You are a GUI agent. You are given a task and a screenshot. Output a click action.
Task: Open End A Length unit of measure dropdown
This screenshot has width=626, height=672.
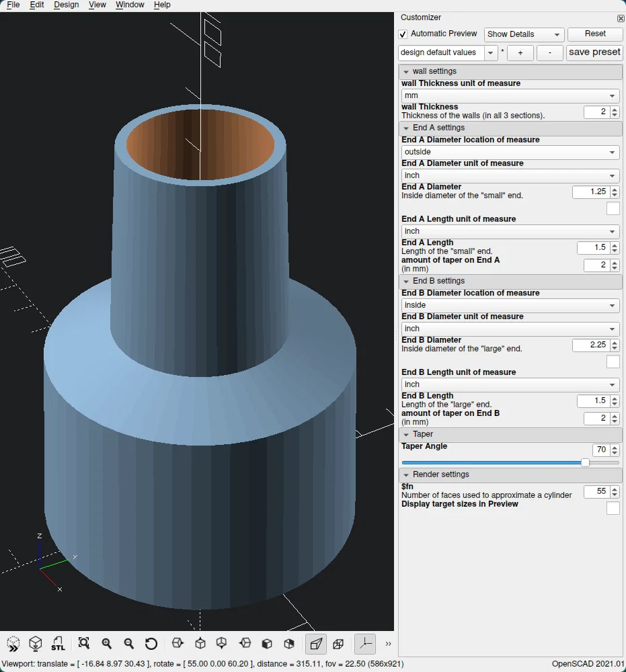tap(510, 231)
